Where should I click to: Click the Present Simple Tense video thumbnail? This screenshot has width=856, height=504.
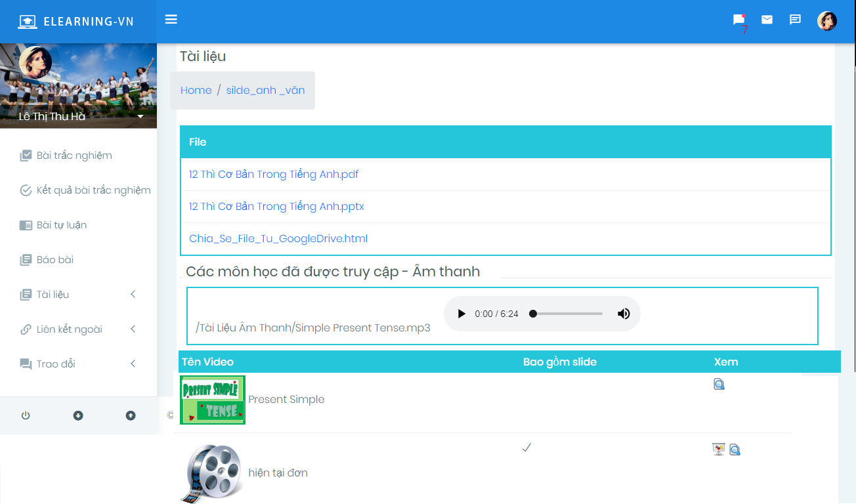pos(213,400)
